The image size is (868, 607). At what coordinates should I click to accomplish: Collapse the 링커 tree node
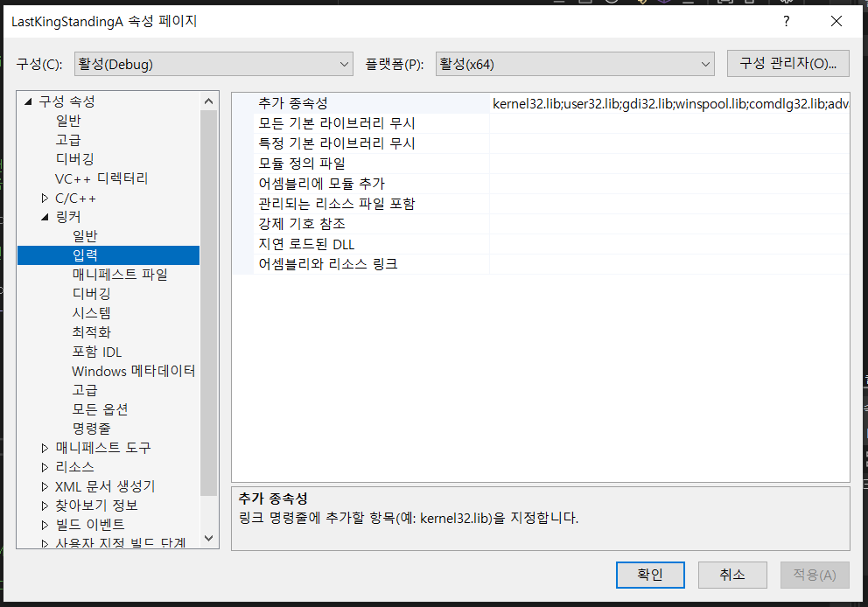45,218
